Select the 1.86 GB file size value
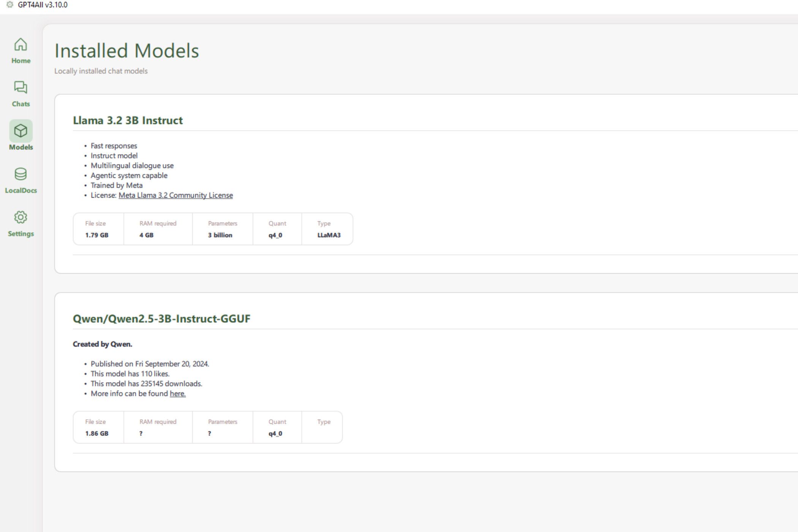 click(x=97, y=434)
